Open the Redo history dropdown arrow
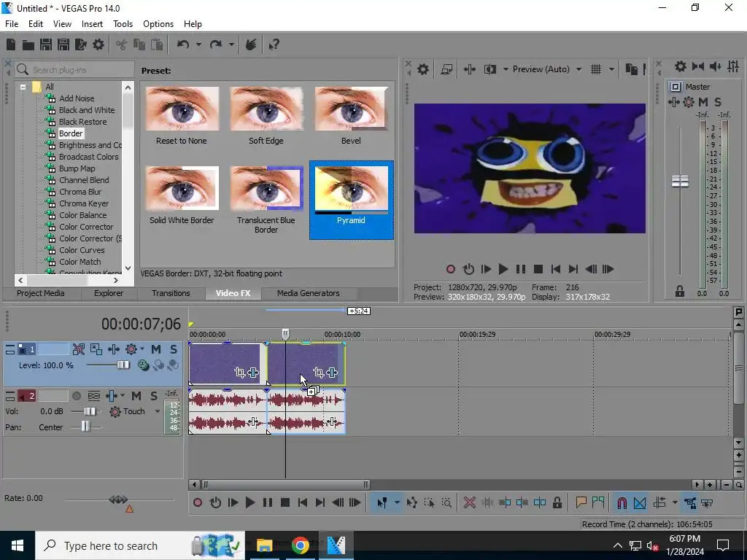 click(231, 44)
